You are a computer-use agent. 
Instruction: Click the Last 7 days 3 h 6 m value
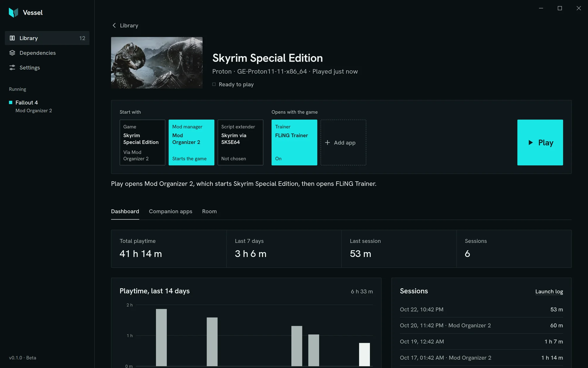[250, 254]
